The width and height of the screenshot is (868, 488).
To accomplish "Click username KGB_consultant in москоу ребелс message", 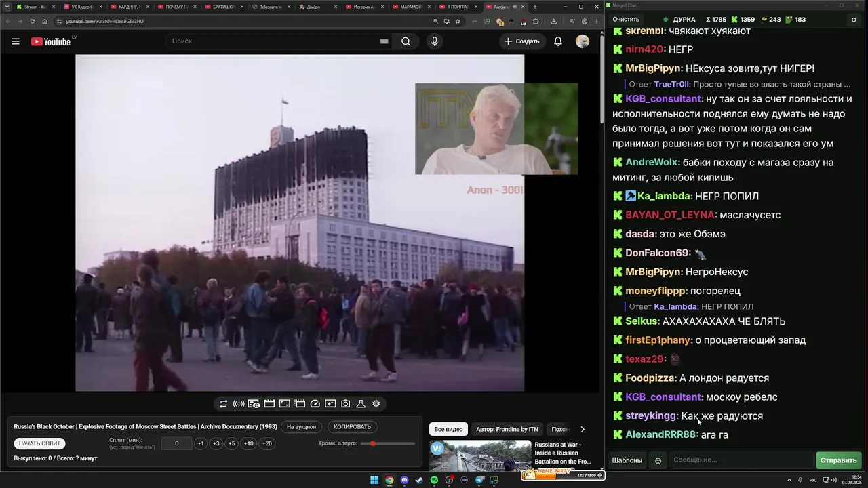I will click(x=663, y=397).
